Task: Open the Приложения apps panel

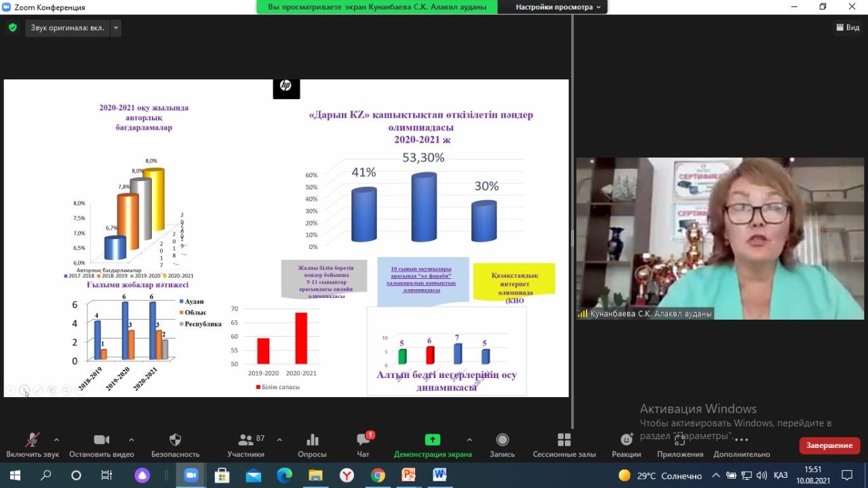Action: [680, 445]
